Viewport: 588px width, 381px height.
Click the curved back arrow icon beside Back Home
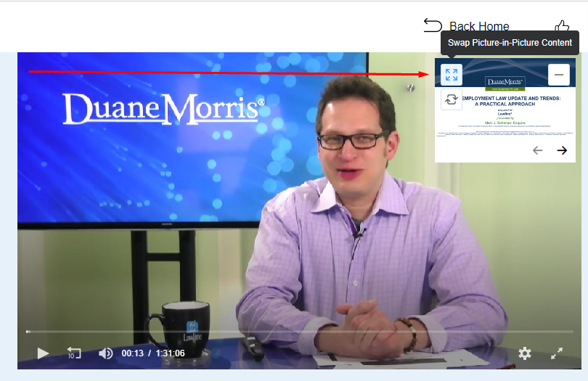pyautogui.click(x=433, y=25)
